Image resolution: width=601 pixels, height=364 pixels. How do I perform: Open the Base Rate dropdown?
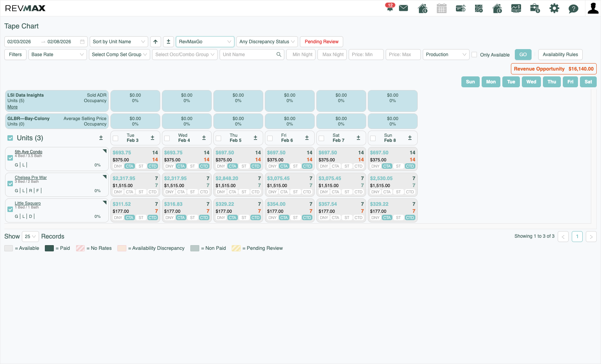(x=58, y=55)
